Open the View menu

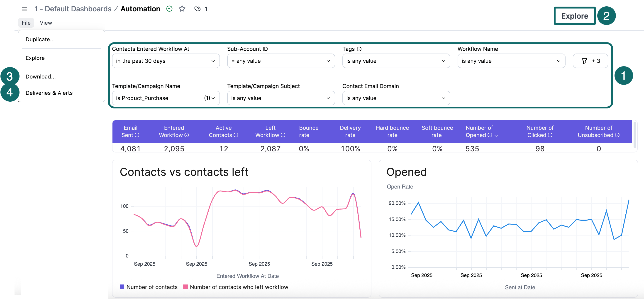pyautogui.click(x=46, y=22)
